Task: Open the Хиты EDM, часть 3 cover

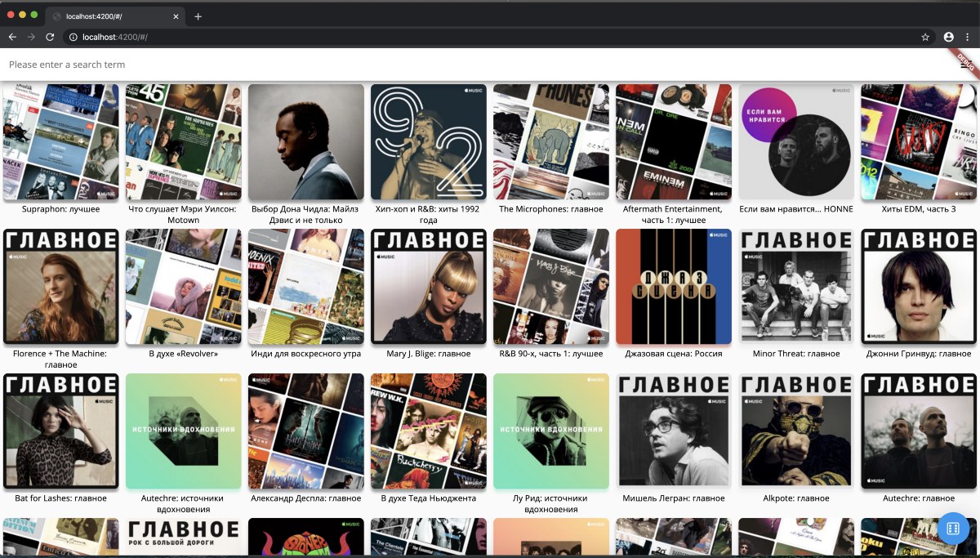Action: tap(919, 142)
